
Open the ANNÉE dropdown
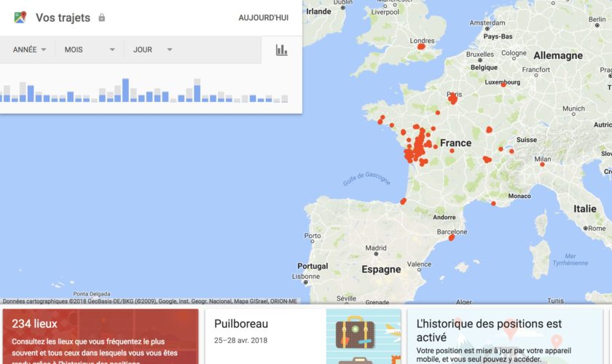(29, 50)
